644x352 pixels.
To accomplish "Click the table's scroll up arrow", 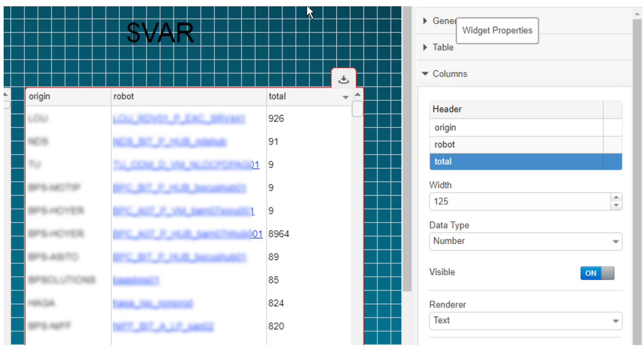I will [x=358, y=95].
